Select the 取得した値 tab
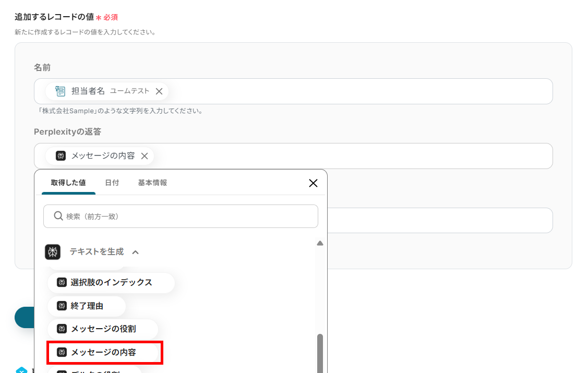Screen dimensions: 588x373 click(x=68, y=183)
